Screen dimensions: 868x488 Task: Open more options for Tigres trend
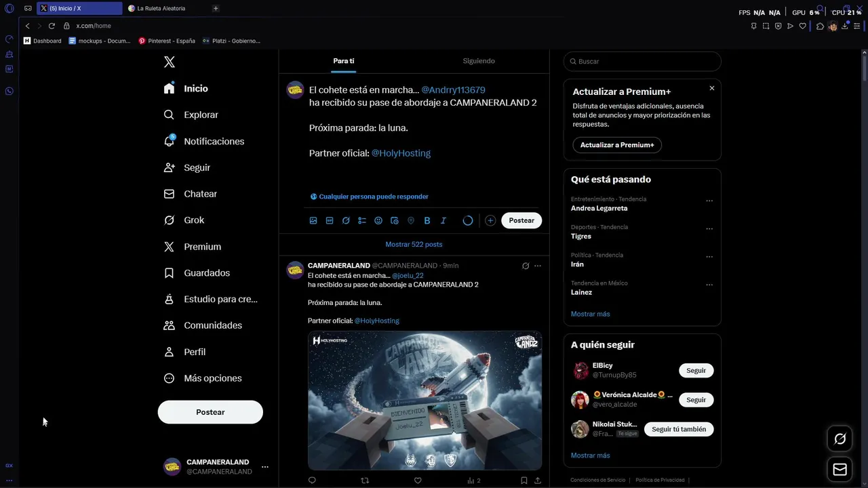[x=709, y=229]
